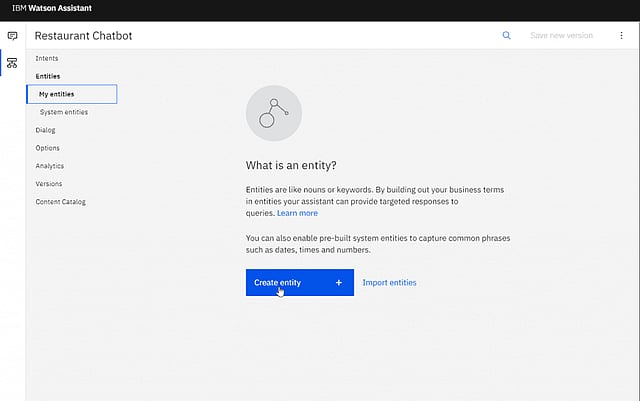640x401 pixels.
Task: Open the three-dot overflow menu
Action: click(x=620, y=35)
